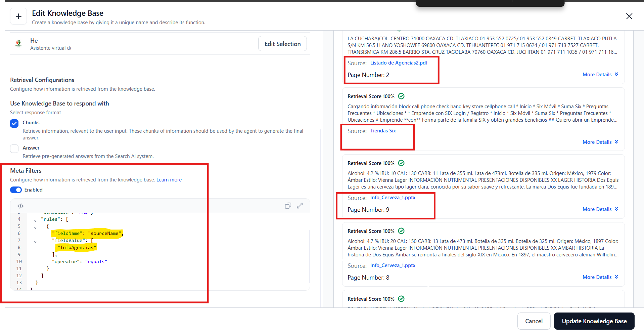Screen dimensions: 644x332
Task: Disable the Meta Filters Enabled toggle
Action: [16, 190]
